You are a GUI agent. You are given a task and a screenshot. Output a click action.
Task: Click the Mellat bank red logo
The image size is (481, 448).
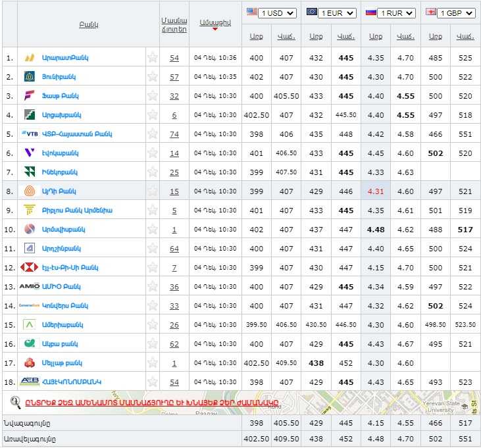point(30,363)
